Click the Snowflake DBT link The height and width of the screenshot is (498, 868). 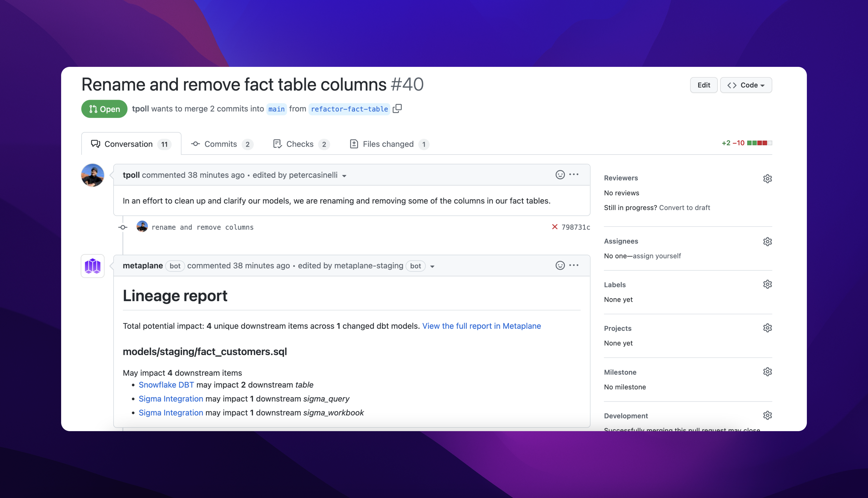coord(166,384)
